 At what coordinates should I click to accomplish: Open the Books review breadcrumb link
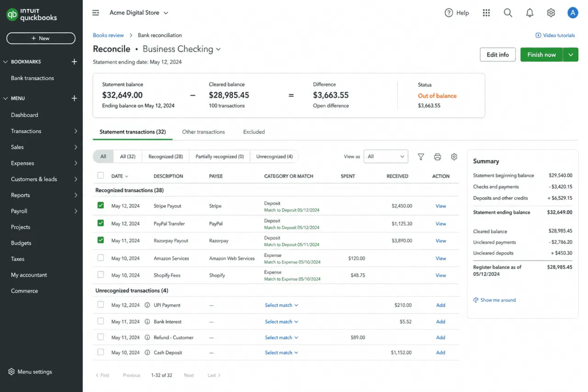pyautogui.click(x=108, y=35)
